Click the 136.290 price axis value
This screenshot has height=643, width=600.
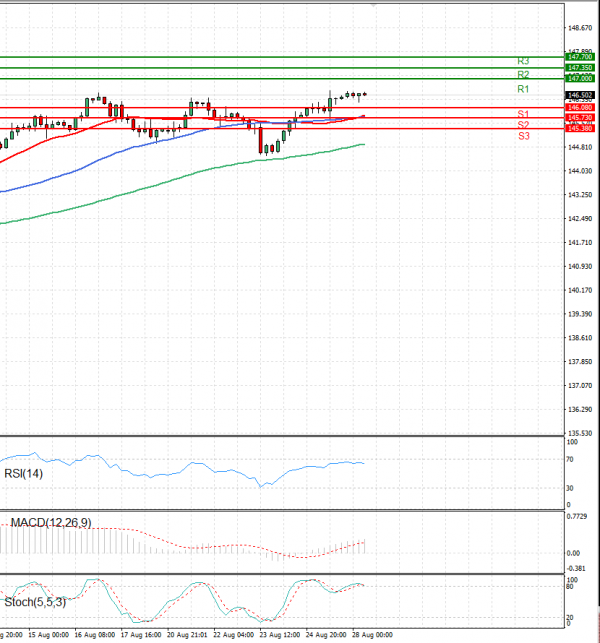coord(580,410)
